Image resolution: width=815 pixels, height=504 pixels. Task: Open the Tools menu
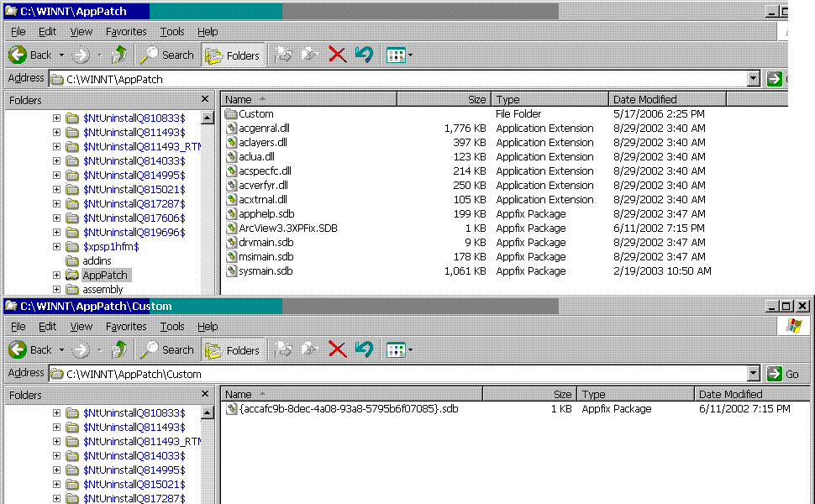[x=171, y=31]
